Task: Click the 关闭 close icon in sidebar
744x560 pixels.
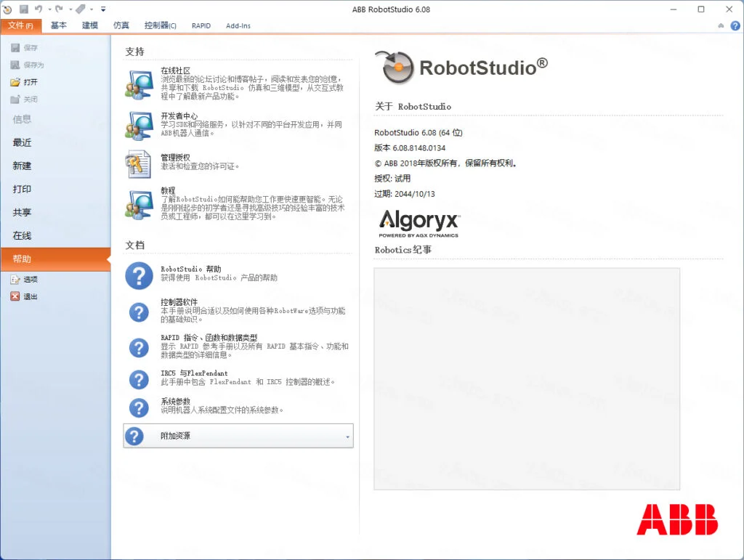Action: pyautogui.click(x=16, y=99)
